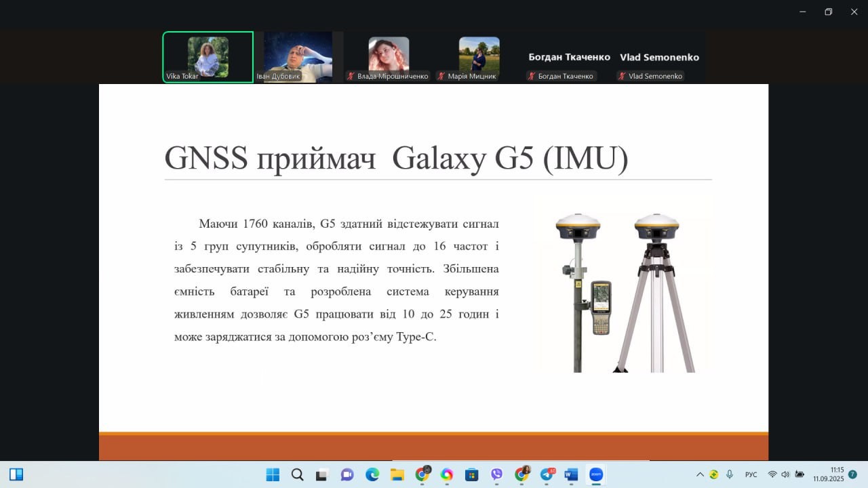Open Telegram from the taskbar

point(547,474)
